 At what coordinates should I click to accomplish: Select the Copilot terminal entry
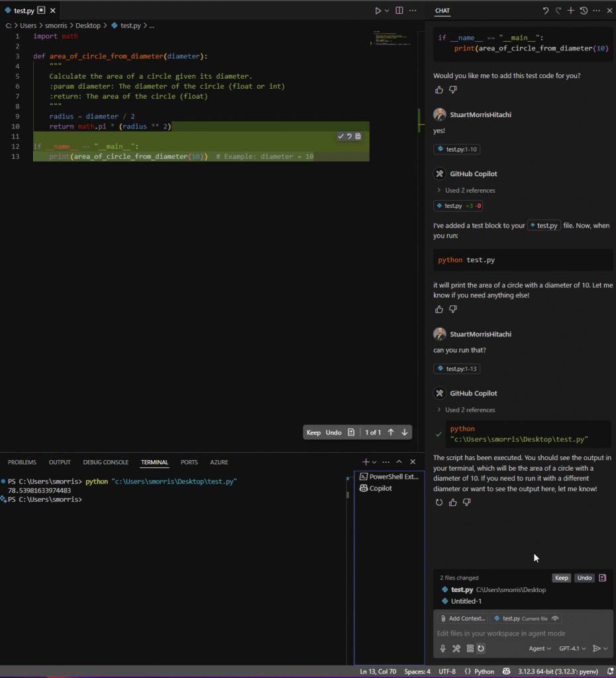pyautogui.click(x=389, y=488)
